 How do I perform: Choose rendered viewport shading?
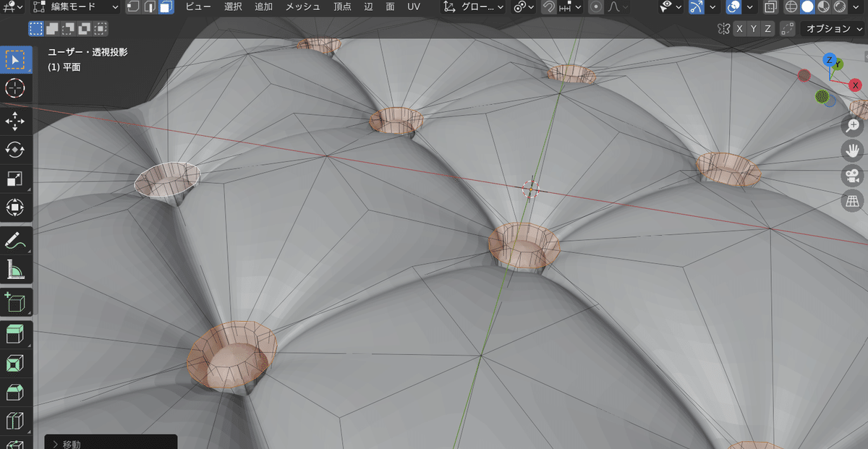pyautogui.click(x=839, y=7)
